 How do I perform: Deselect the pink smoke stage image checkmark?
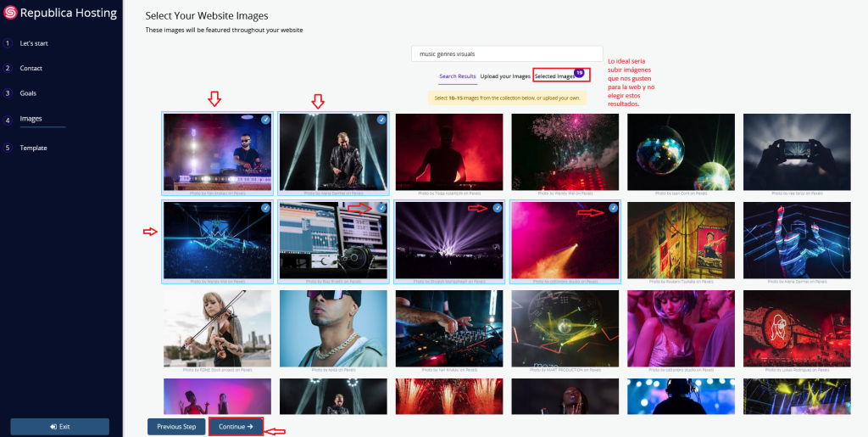613,207
